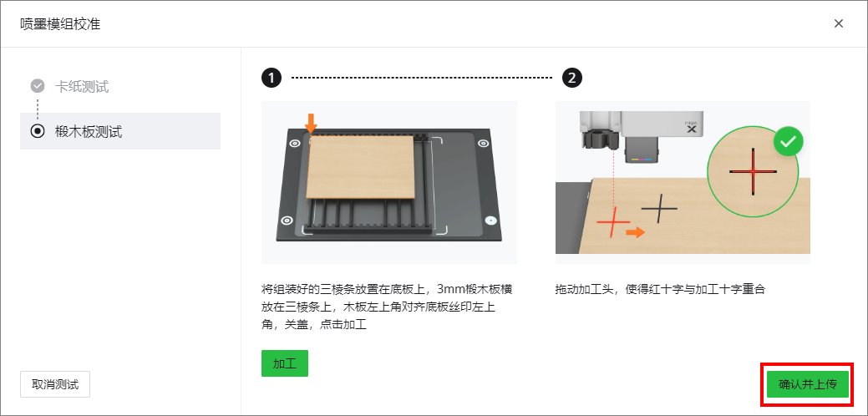Image resolution: width=868 pixels, height=416 pixels.
Task: Cancel the test with 取消测试
Action: click(55, 384)
